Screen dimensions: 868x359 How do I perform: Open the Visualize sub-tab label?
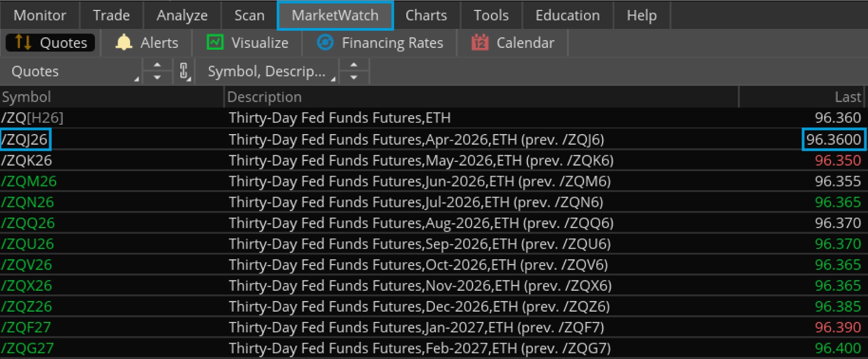(260, 43)
